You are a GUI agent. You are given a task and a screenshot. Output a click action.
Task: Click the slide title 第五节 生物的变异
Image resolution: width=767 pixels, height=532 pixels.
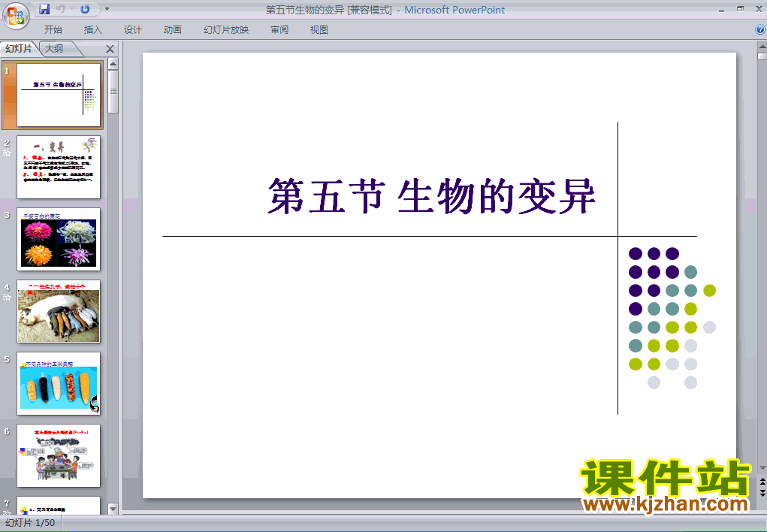coord(431,196)
